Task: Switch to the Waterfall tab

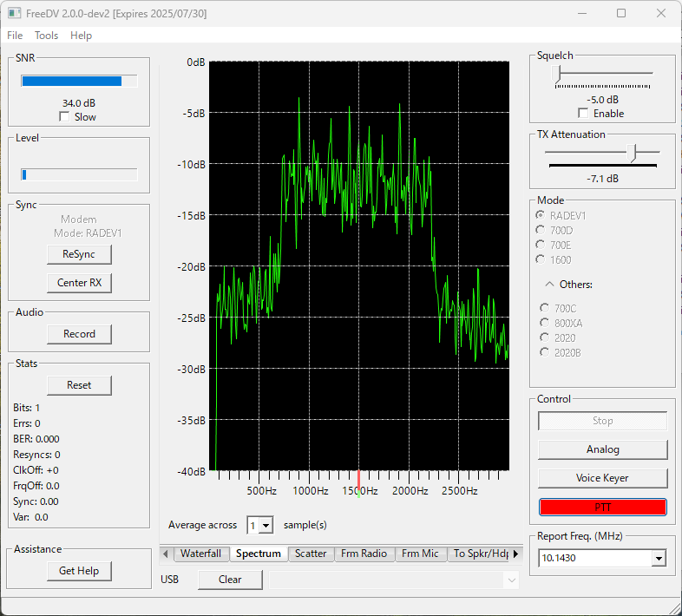Action: click(x=200, y=554)
